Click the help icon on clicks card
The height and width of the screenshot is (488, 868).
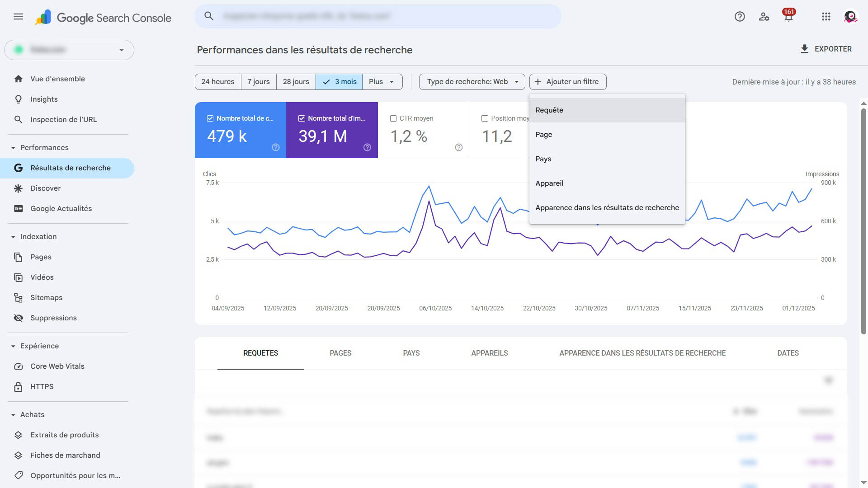(x=276, y=147)
